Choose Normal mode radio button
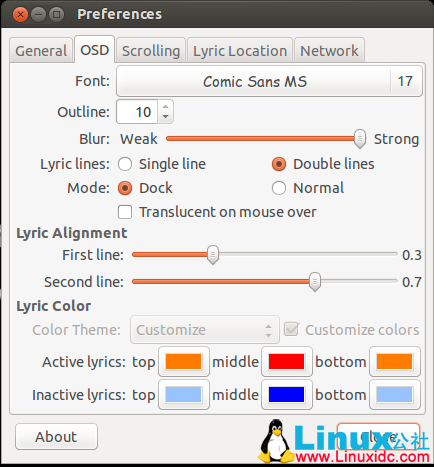This screenshot has height=467, width=434. (279, 188)
